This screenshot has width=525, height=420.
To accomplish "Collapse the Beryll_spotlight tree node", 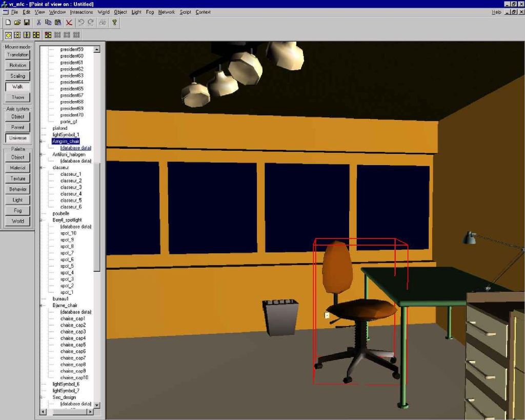I will (x=42, y=220).
